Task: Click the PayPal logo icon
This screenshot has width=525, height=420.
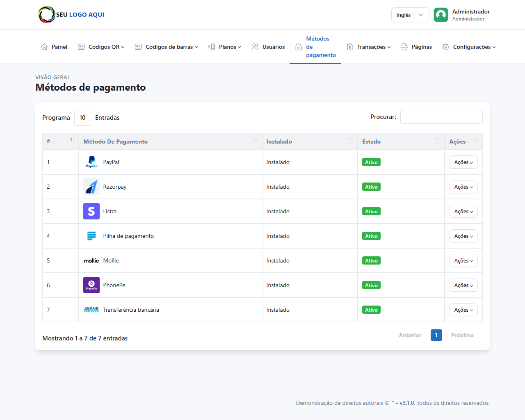Action: [x=91, y=162]
